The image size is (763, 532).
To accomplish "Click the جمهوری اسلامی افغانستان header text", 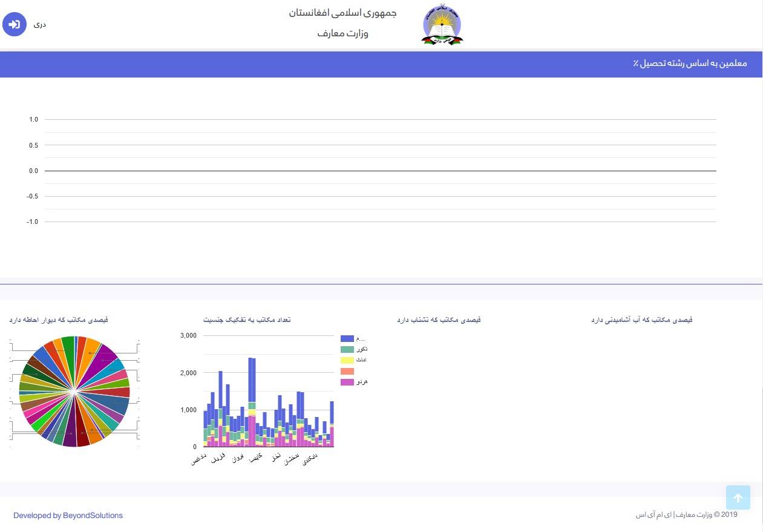I will click(x=342, y=13).
